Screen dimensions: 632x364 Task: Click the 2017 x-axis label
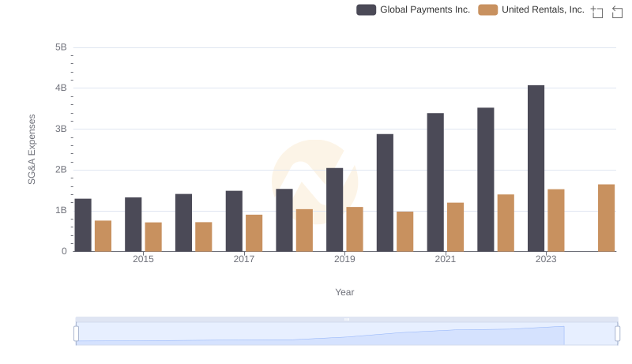click(244, 259)
